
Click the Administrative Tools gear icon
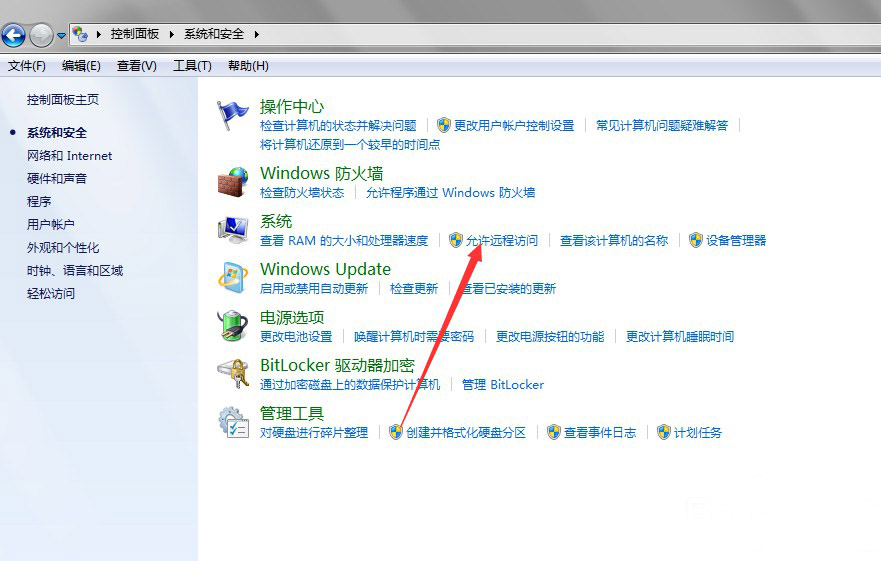tap(233, 422)
